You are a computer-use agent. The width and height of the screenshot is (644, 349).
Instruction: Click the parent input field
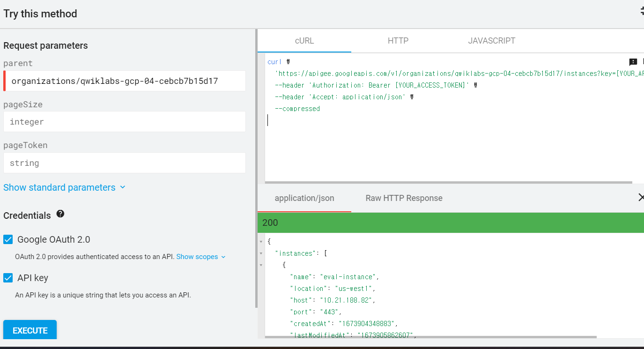125,81
